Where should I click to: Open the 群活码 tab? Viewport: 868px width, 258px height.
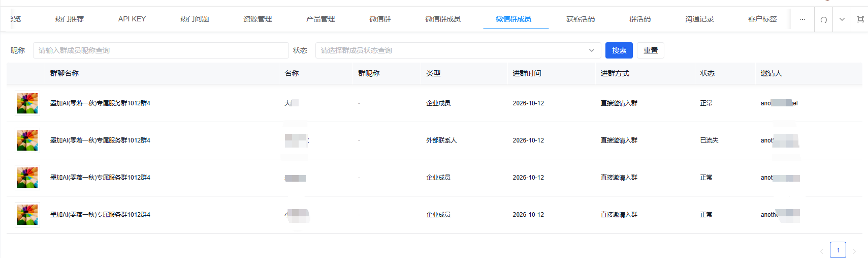640,19
